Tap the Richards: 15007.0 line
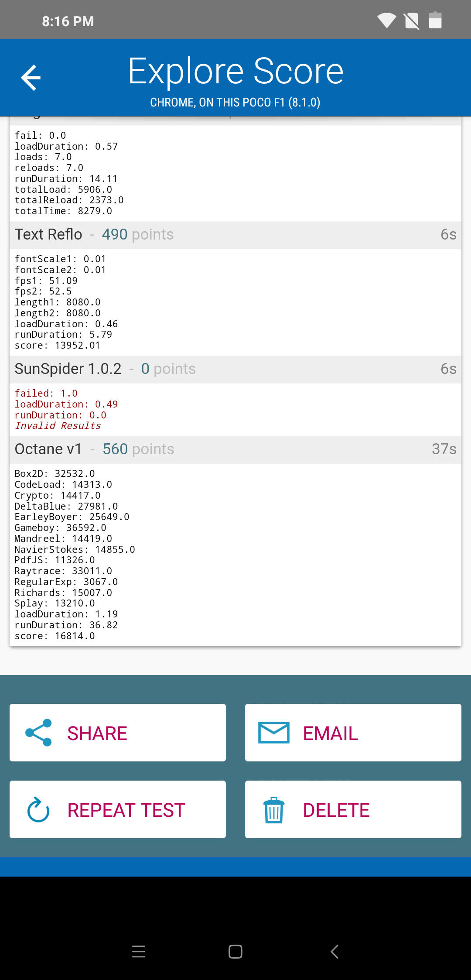The width and height of the screenshot is (471, 980). click(63, 593)
